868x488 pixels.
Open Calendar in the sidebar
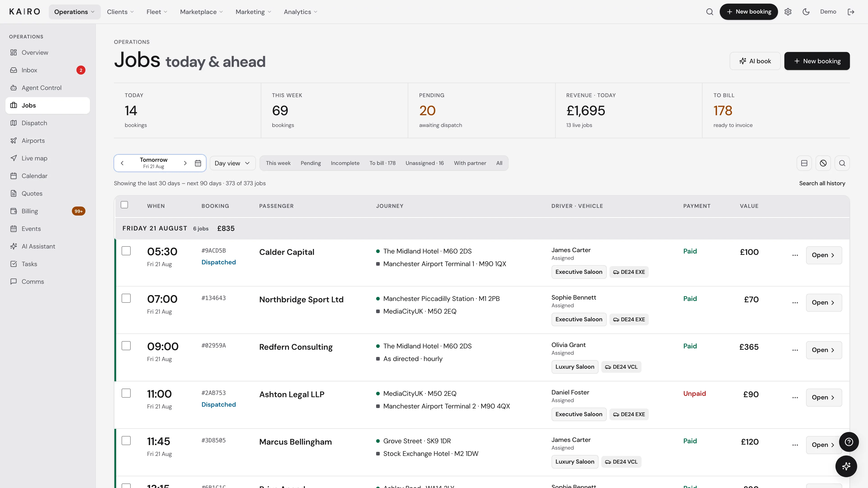pos(47,176)
